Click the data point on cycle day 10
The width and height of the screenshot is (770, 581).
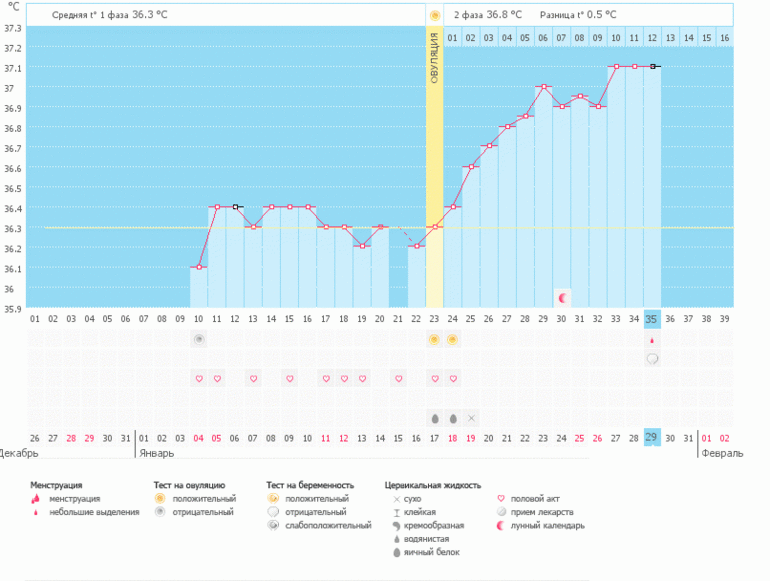click(x=199, y=267)
